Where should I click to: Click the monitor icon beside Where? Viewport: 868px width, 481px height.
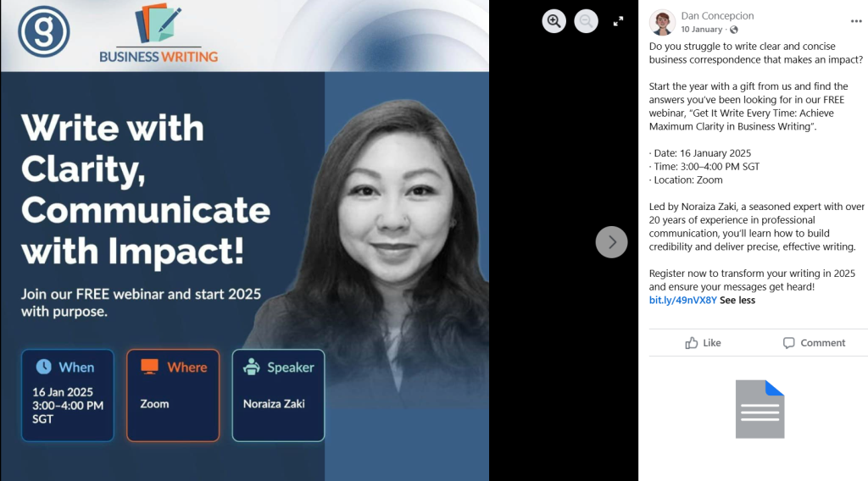point(150,367)
